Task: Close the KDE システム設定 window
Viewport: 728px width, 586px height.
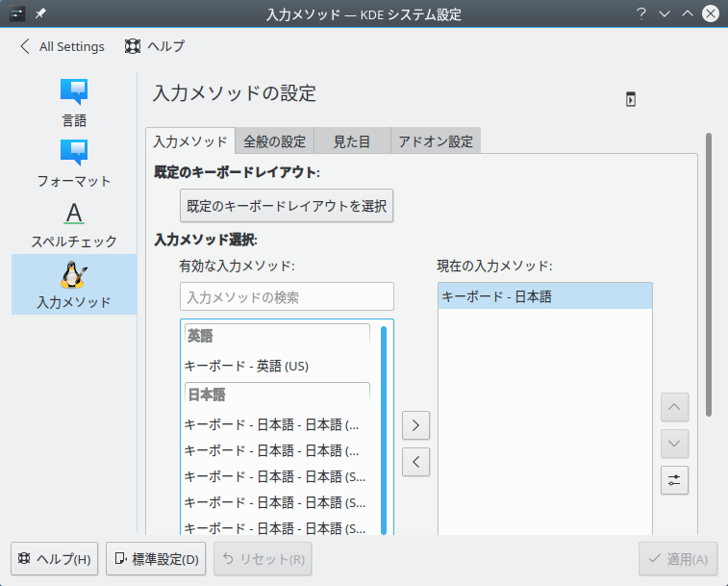Action: pyautogui.click(x=711, y=13)
